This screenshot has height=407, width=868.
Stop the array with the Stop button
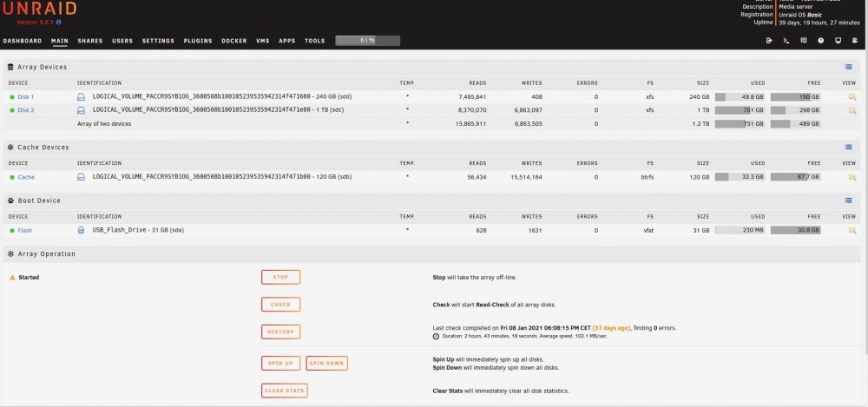point(280,278)
